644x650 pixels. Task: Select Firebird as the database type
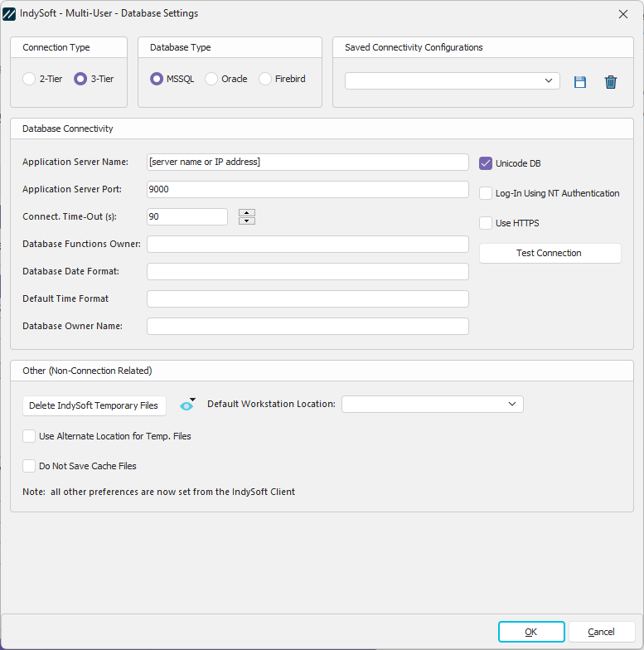[x=265, y=79]
